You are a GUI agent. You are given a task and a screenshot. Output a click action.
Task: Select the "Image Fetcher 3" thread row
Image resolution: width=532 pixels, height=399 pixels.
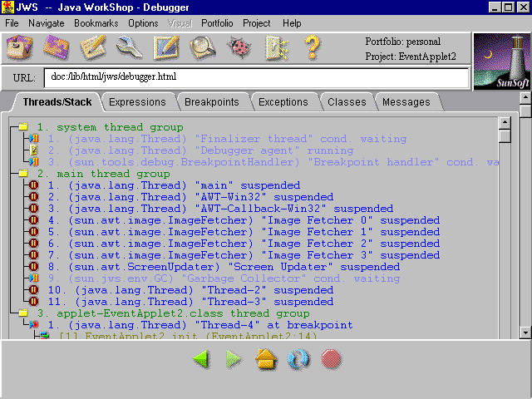tap(244, 255)
